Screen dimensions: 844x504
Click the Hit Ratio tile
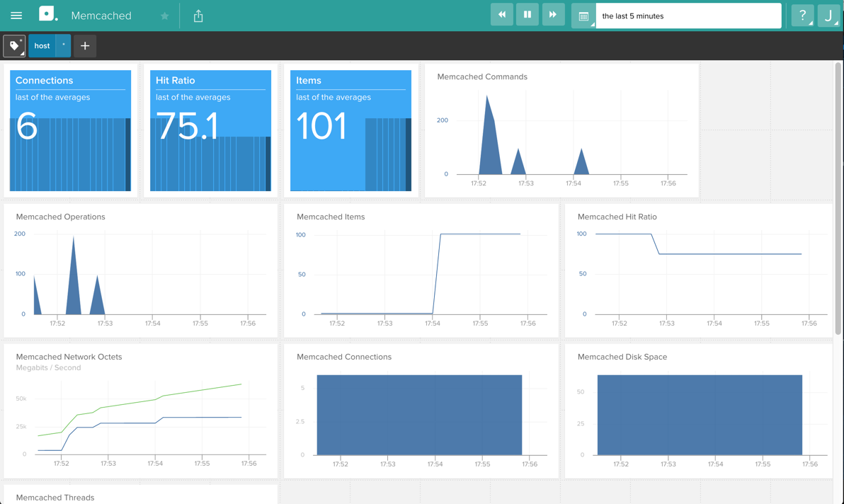(210, 130)
